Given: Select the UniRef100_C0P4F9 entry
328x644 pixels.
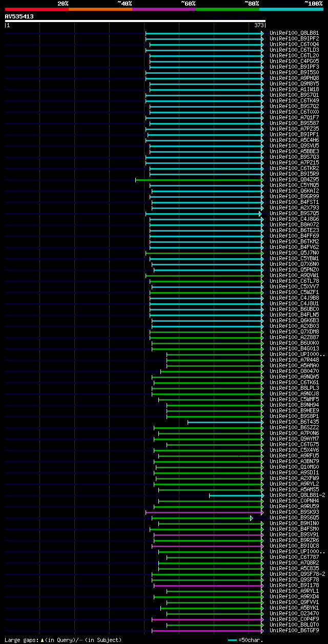Looking at the screenshot, I should coord(294,619).
